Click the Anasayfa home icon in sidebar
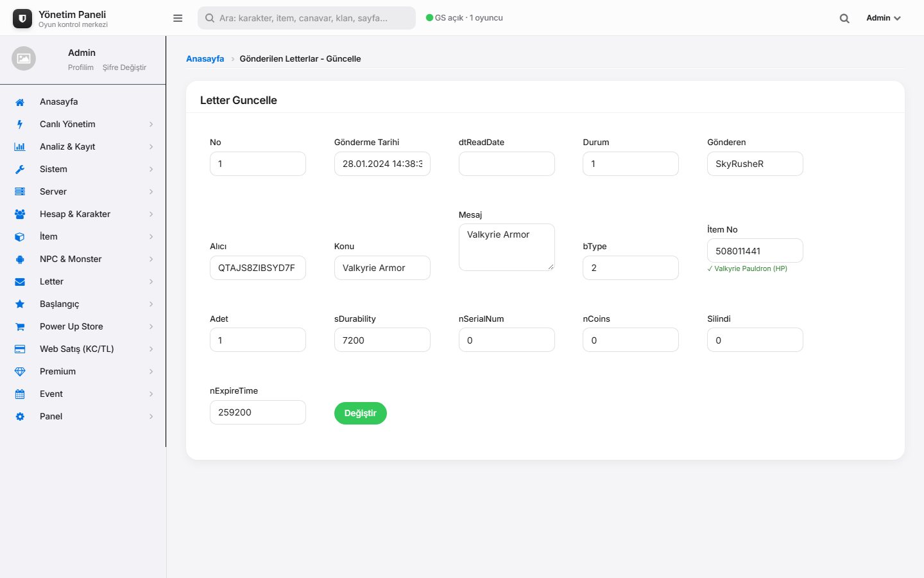924x578 pixels. 20,102
